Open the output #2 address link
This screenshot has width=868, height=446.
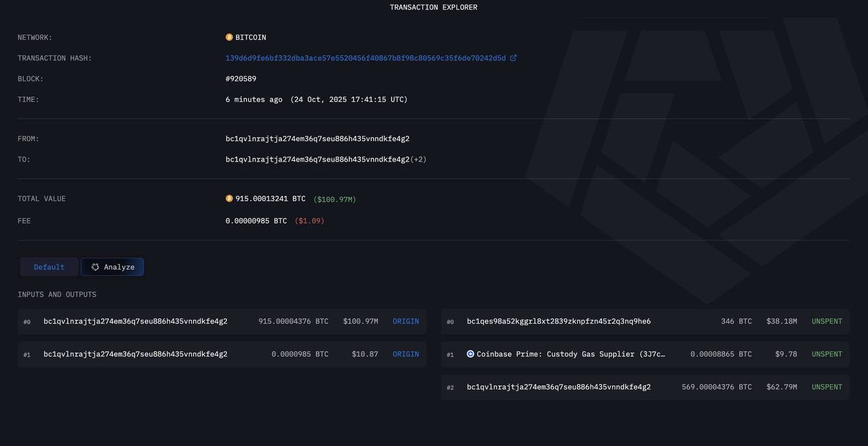(x=559, y=388)
